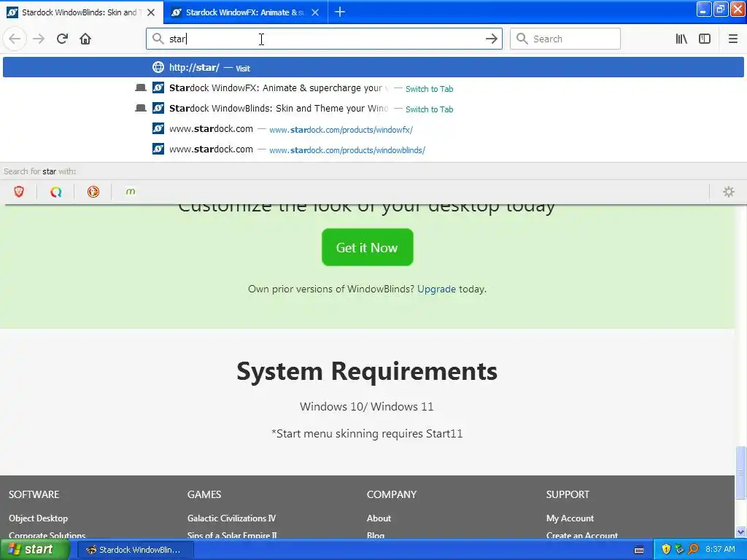Toggle the sidebar view icon
This screenshot has width=747, height=560.
(x=705, y=39)
